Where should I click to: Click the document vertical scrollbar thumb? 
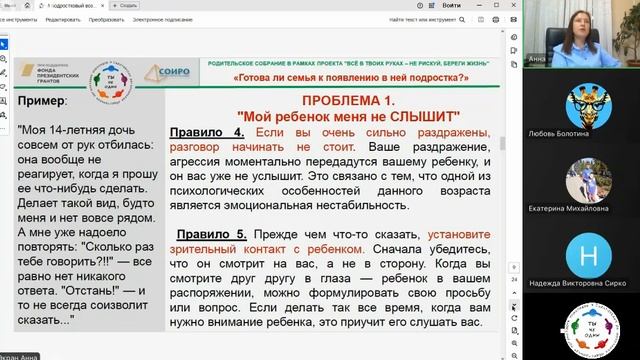502,143
